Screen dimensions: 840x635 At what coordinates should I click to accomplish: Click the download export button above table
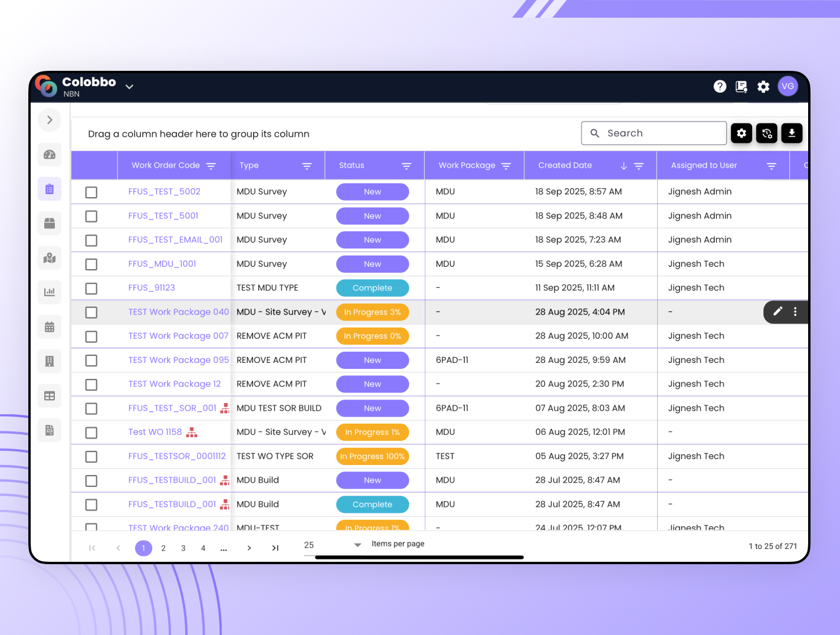click(x=792, y=133)
